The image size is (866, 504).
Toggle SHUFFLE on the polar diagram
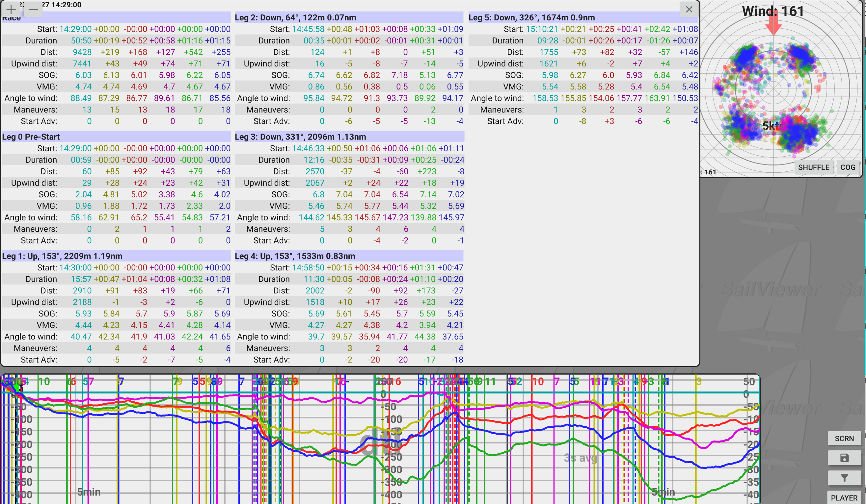(x=814, y=167)
